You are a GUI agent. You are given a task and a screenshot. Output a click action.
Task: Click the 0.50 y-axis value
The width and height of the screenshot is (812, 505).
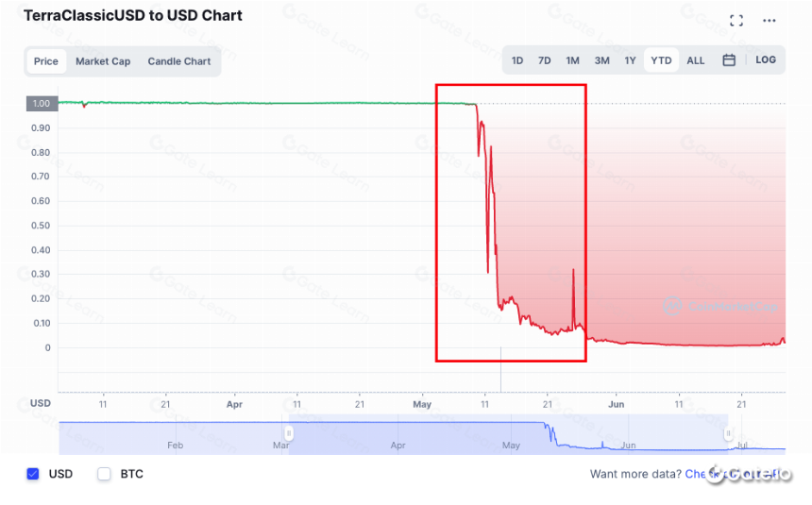pyautogui.click(x=41, y=226)
